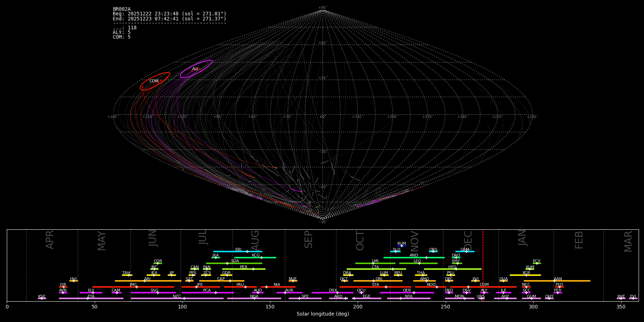
Task: Select the QUA shower bar
Action: [x=503, y=281]
